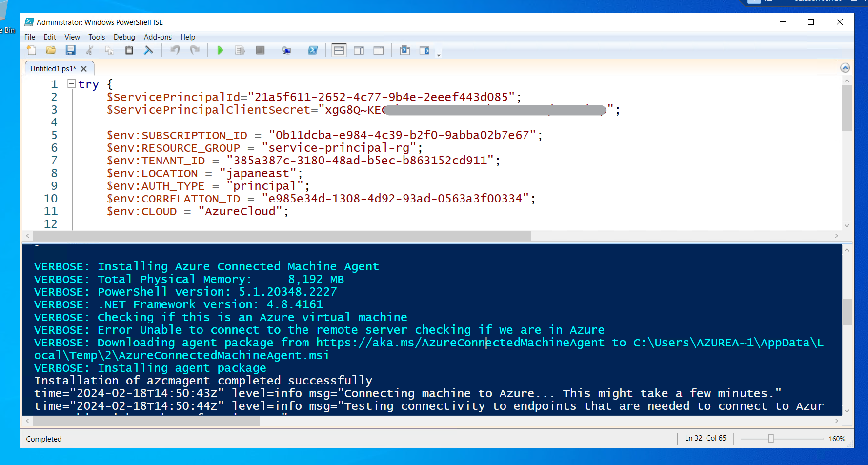Run the script with green play button
Screen dimensions: 868x465
[x=220, y=50]
